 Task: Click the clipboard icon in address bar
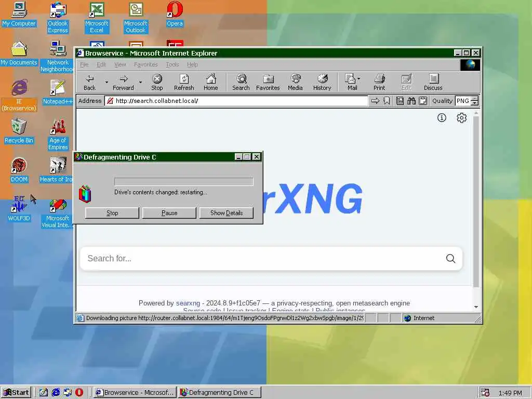tap(423, 101)
